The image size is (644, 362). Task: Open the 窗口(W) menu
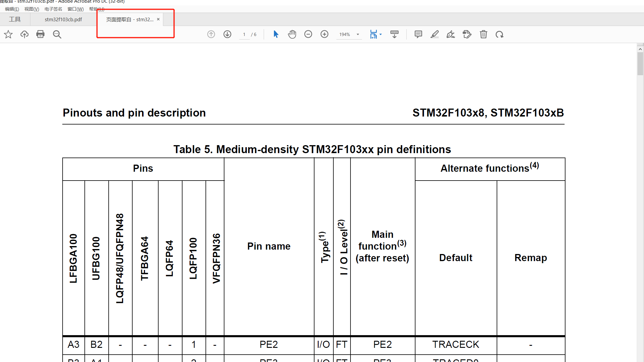[x=76, y=9]
